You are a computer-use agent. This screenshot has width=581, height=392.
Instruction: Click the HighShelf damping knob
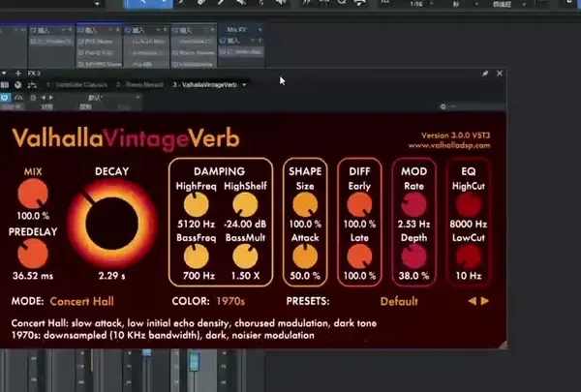coord(244,204)
